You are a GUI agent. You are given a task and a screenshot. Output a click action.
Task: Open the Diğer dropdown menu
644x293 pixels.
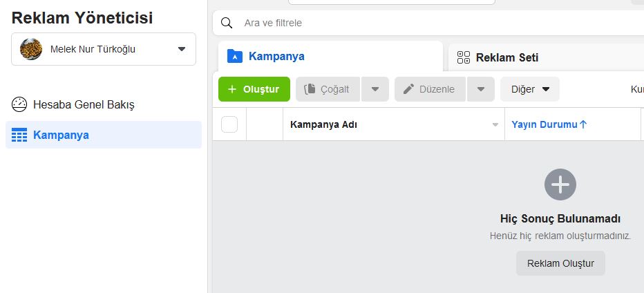coord(530,88)
